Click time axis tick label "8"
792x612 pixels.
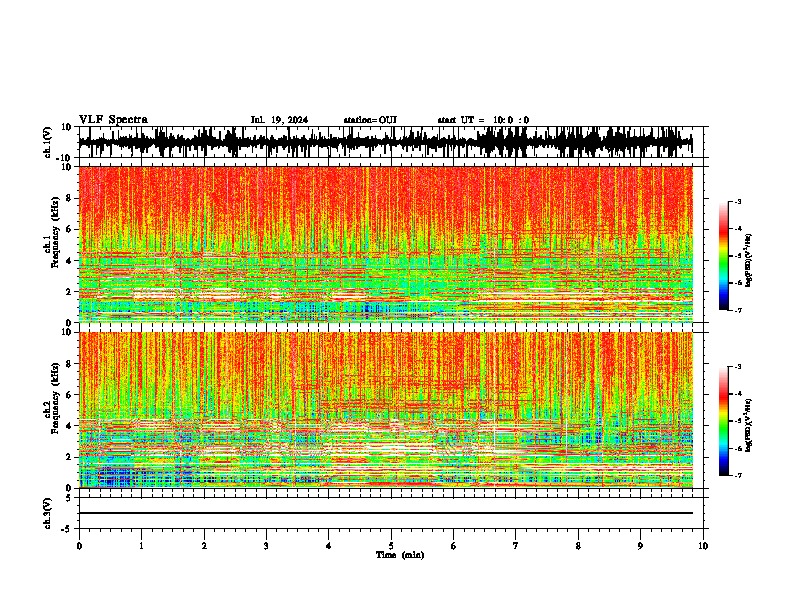click(578, 546)
